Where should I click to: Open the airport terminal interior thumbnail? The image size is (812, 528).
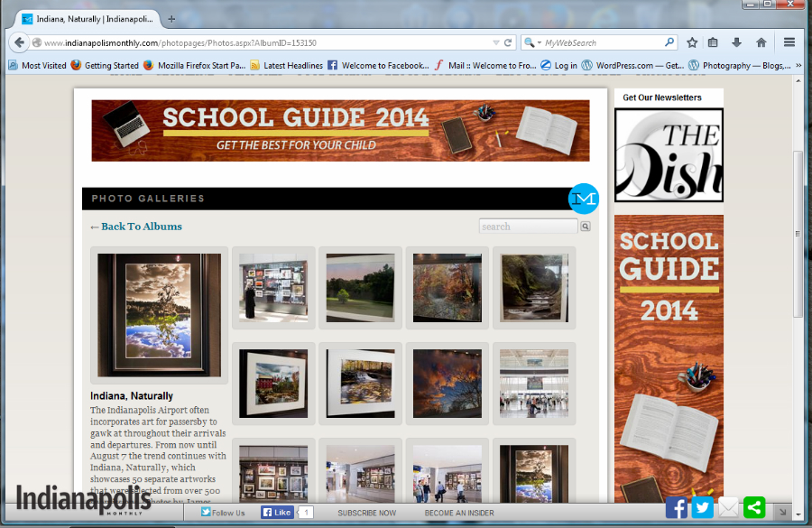(x=534, y=384)
